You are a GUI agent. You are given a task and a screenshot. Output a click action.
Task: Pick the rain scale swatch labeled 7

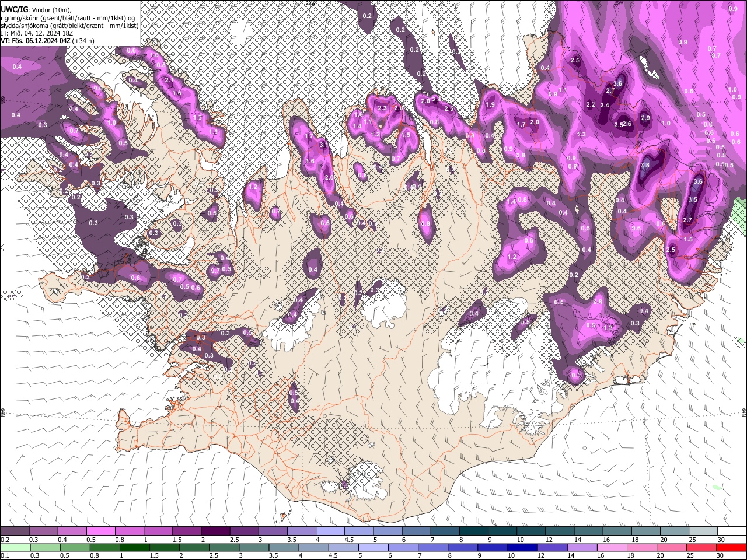(432, 547)
